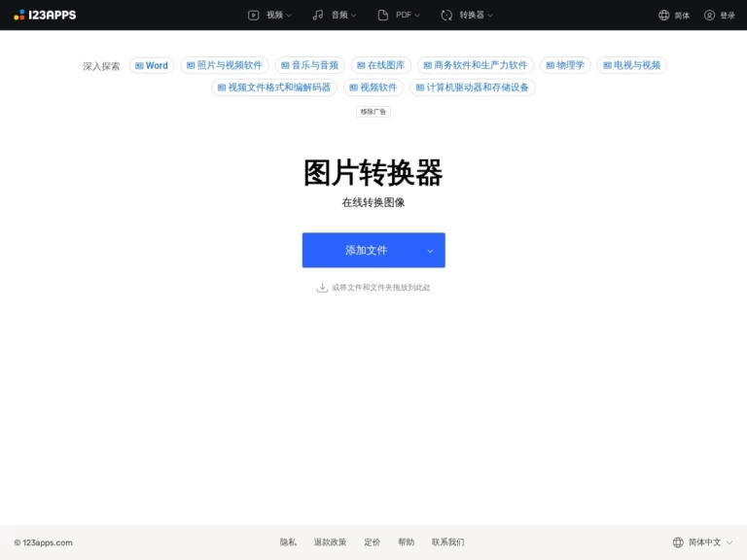The image size is (747, 560).
Task: Click the music note audio icon
Action: click(318, 16)
